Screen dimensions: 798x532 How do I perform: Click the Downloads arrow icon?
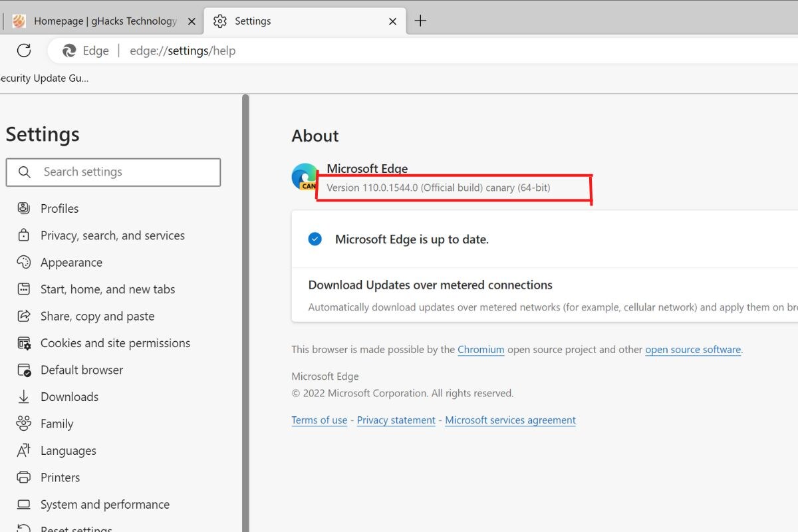(24, 397)
